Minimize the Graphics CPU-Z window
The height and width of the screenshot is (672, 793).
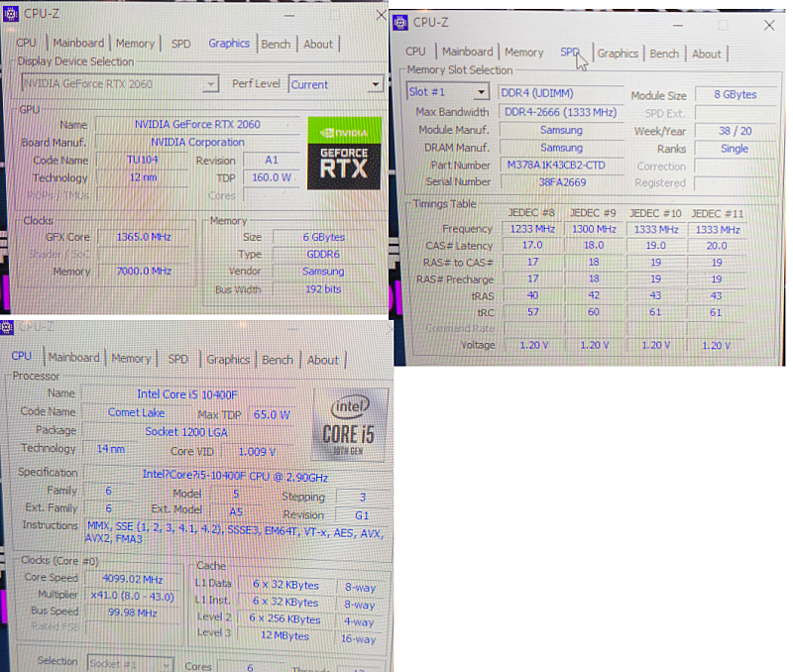pyautogui.click(x=289, y=16)
